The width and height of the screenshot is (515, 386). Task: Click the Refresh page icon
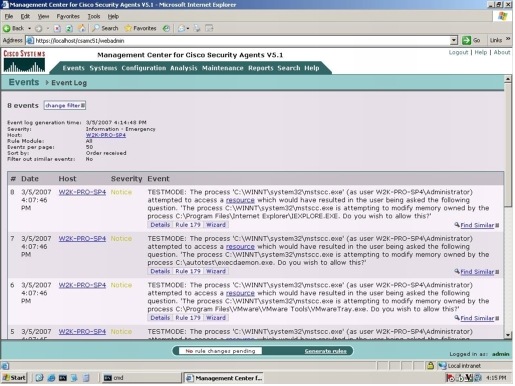pyautogui.click(x=69, y=28)
